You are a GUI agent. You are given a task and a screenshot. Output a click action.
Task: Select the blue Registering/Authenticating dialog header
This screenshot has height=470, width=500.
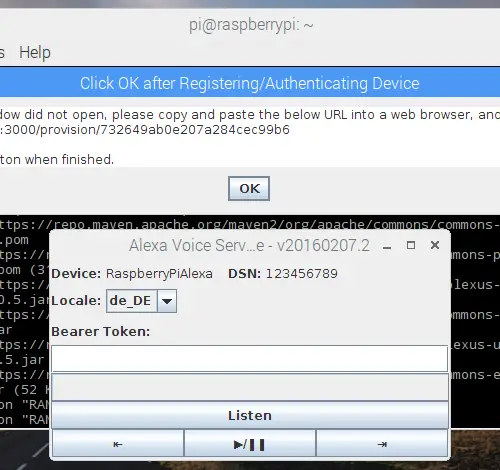coord(250,83)
